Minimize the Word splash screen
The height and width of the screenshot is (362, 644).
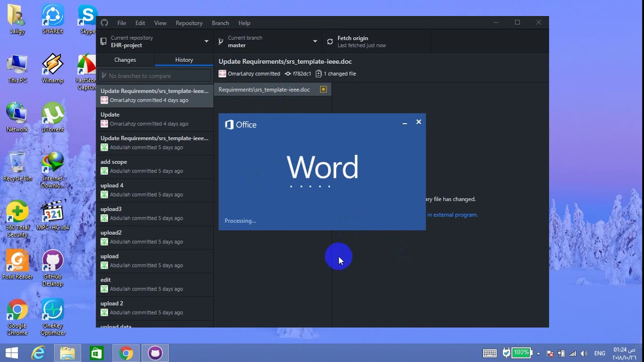point(405,122)
